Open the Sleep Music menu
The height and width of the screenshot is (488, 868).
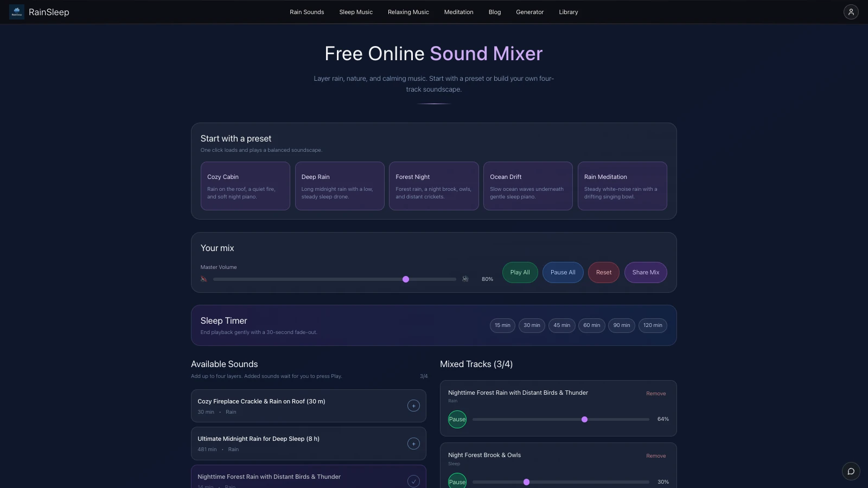click(356, 12)
